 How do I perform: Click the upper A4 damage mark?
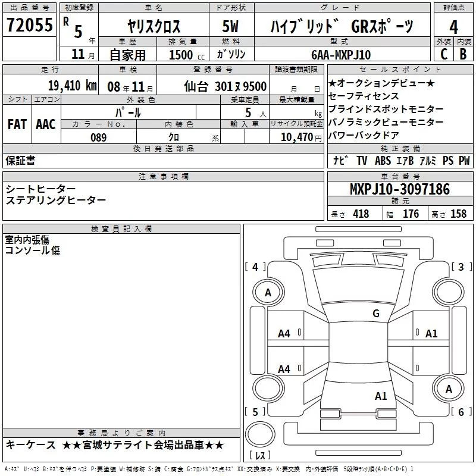pos(284,334)
